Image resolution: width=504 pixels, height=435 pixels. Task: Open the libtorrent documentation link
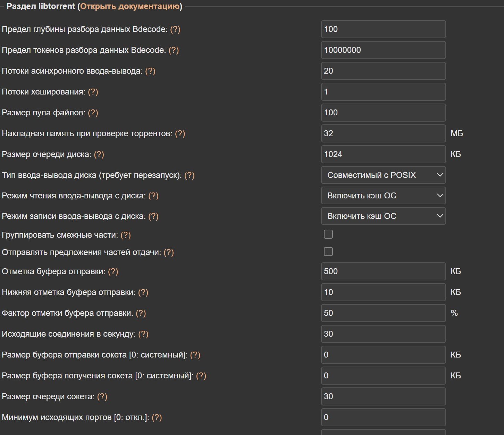tap(130, 7)
